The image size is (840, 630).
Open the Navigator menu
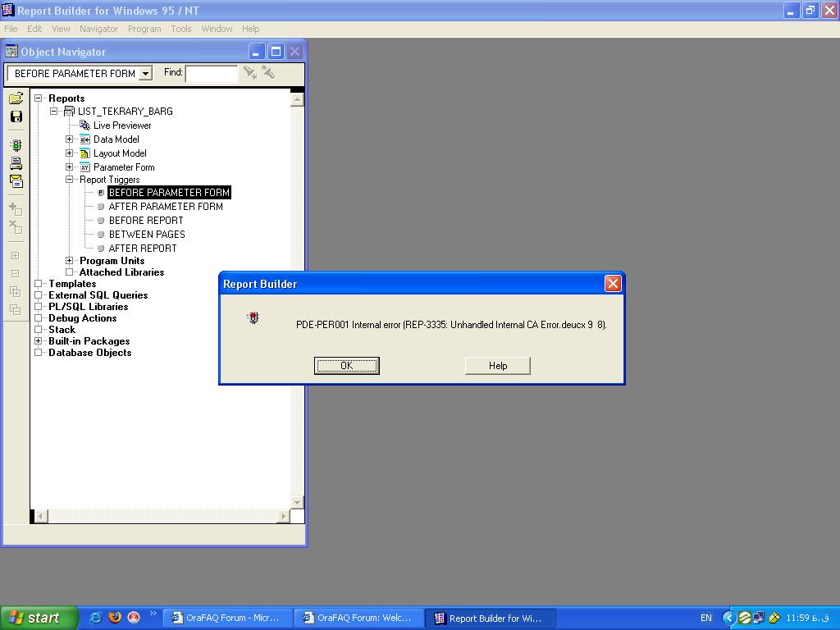[x=98, y=29]
